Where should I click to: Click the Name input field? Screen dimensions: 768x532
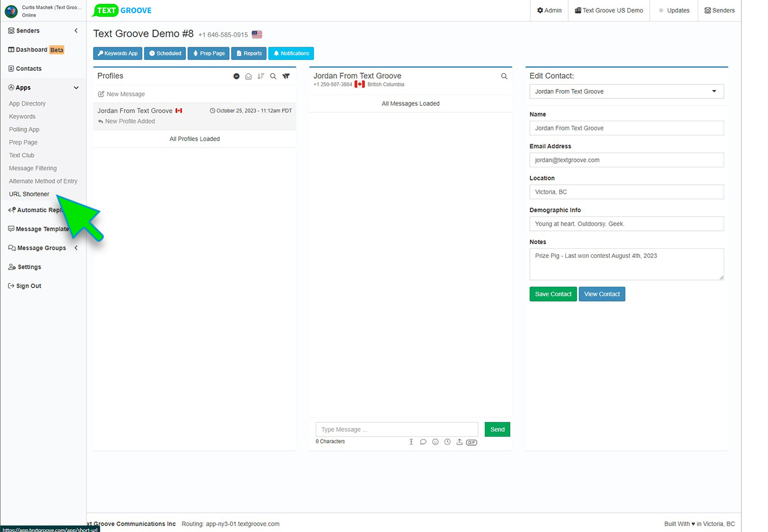(x=626, y=128)
